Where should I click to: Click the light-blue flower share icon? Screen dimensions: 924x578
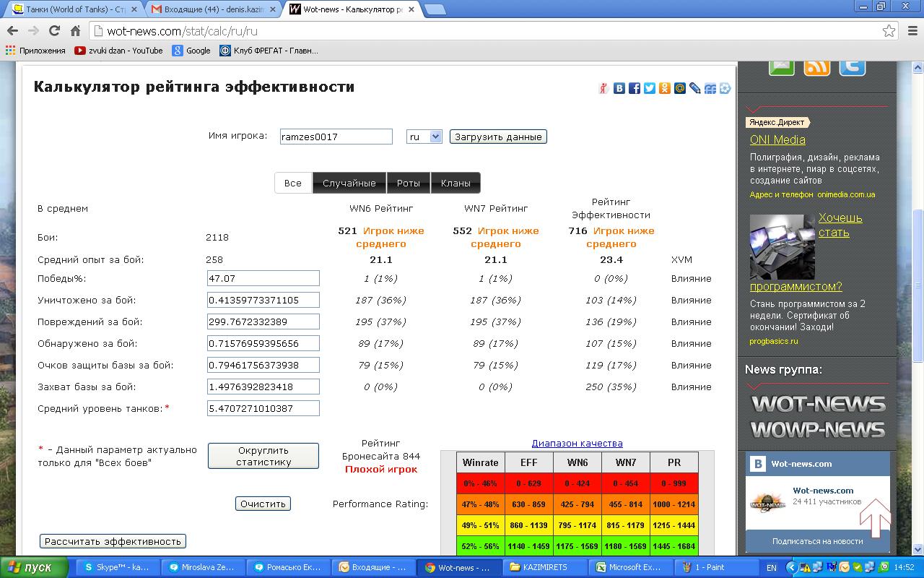pos(725,88)
